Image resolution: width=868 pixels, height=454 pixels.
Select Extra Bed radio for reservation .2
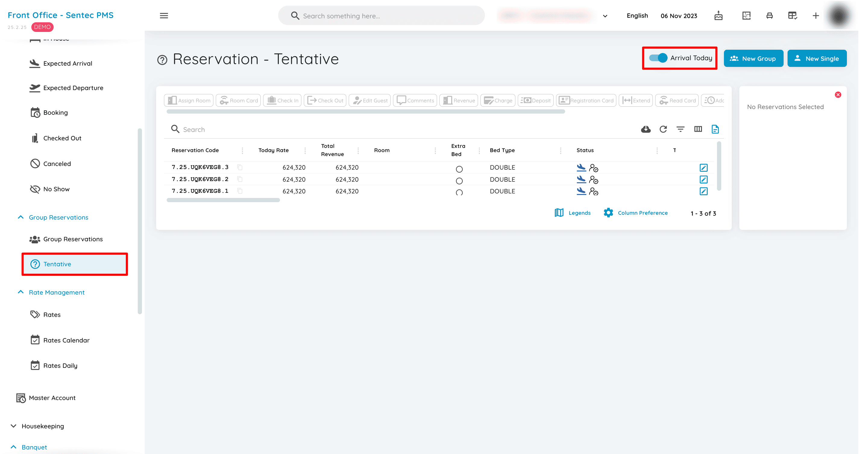click(x=459, y=181)
